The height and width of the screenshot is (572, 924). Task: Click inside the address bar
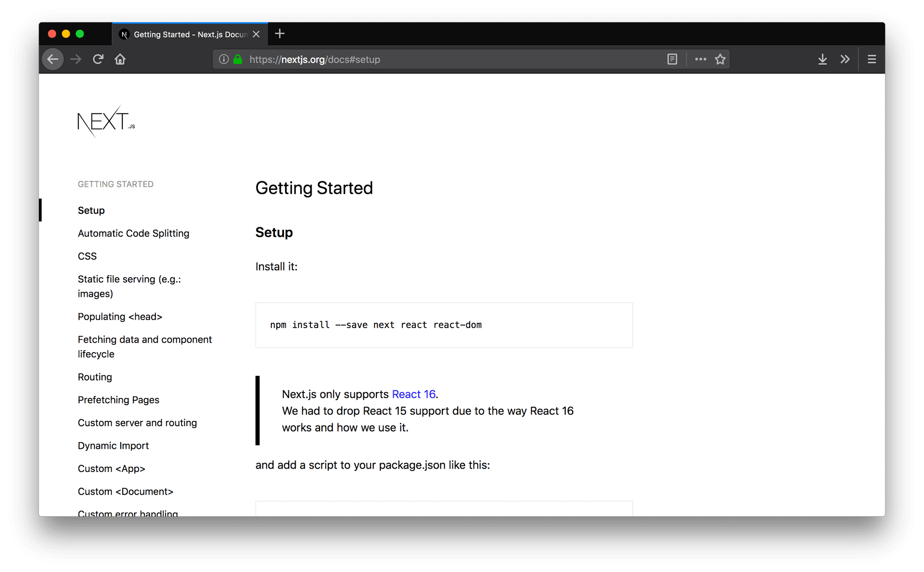coord(433,59)
